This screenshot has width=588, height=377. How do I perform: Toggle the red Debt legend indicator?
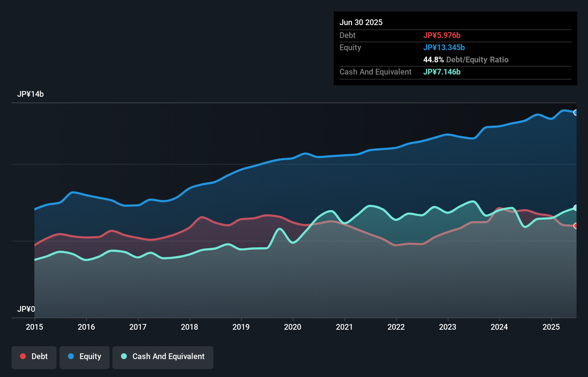coord(23,356)
